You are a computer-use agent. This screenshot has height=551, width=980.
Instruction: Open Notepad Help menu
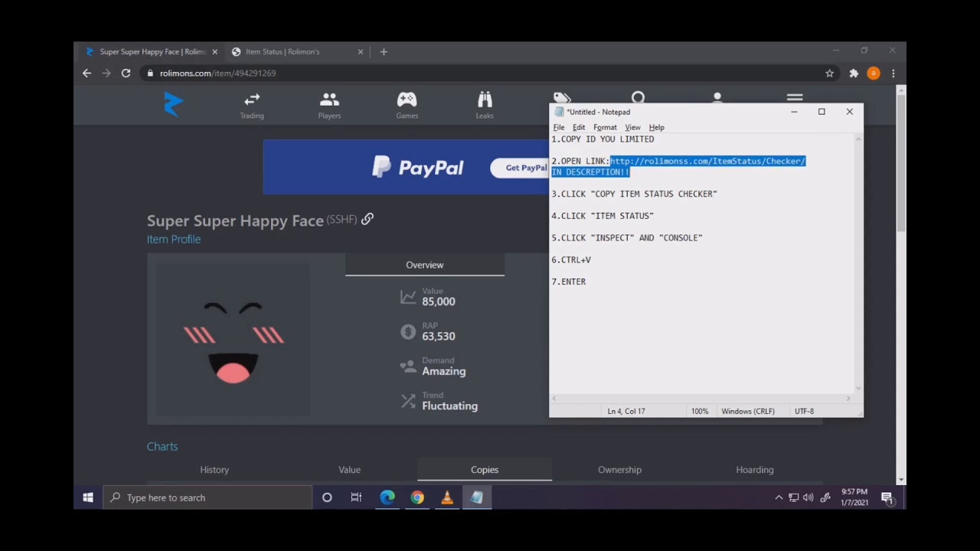click(x=656, y=127)
